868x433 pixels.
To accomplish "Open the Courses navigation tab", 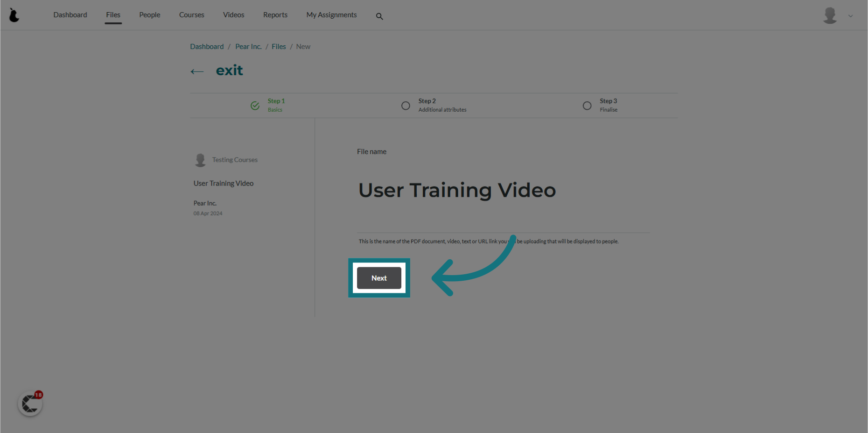I will pos(192,15).
